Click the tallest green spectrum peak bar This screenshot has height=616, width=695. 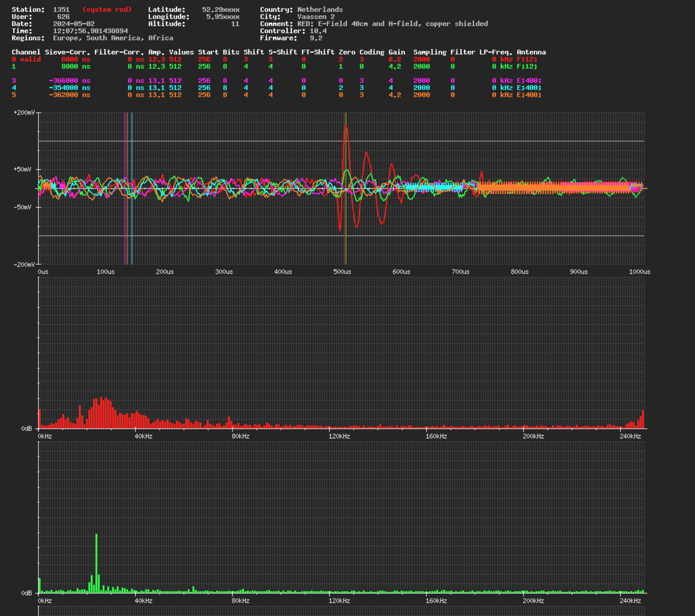pyautogui.click(x=97, y=563)
